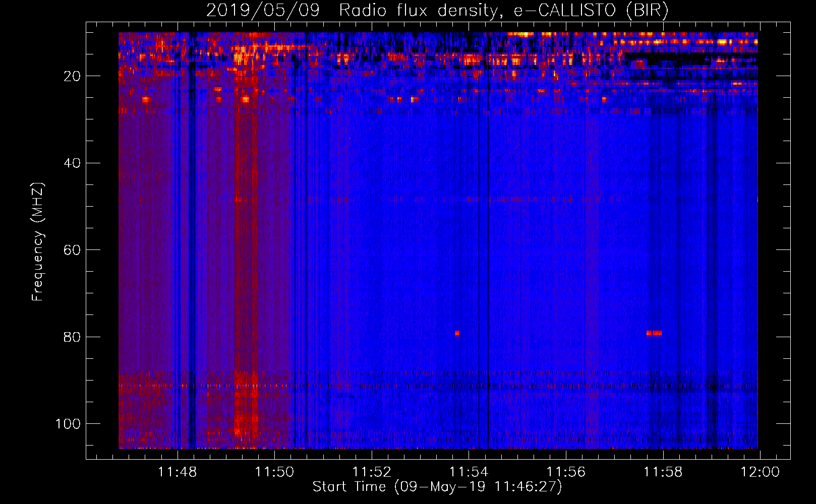This screenshot has height=504, width=816.
Task: Click the 'Frequency (MHZ)' axis label
Action: click(x=38, y=242)
